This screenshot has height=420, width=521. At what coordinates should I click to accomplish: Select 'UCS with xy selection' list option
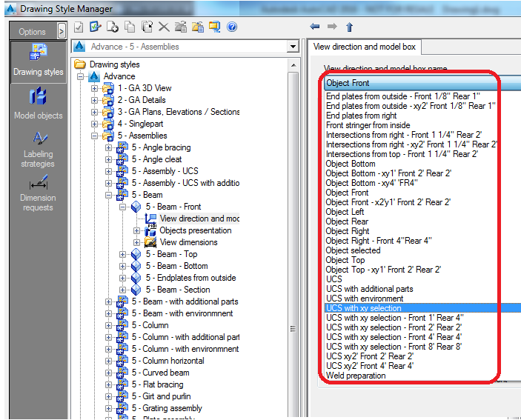[x=422, y=308]
